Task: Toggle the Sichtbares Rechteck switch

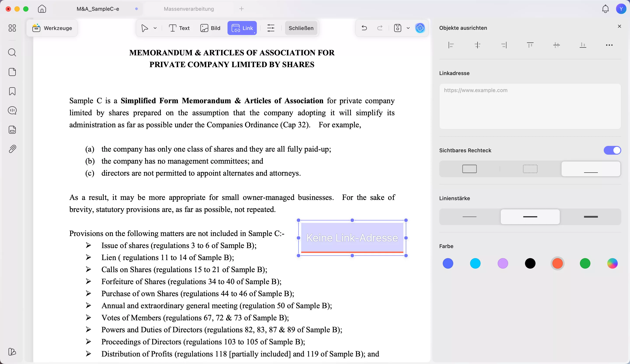Action: coord(612,150)
